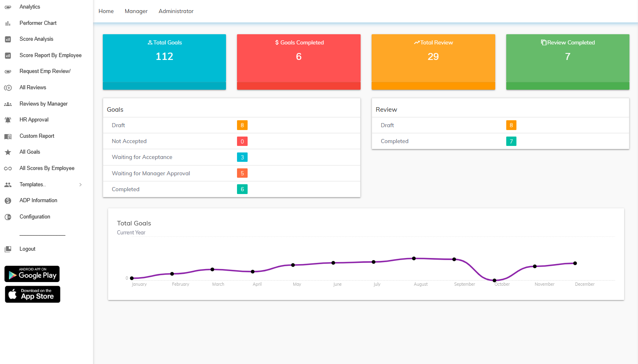Click the Goals Completed count badge 6
This screenshot has width=638, height=364.
[x=242, y=189]
